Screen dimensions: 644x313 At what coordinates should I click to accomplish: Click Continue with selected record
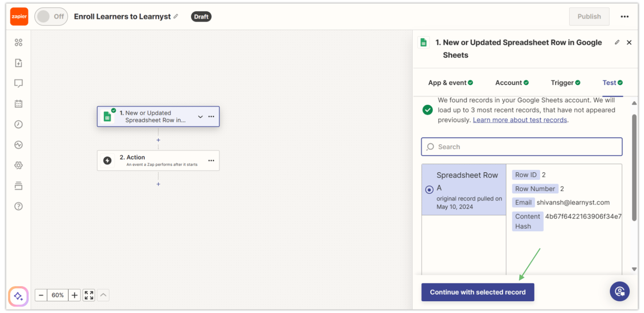(477, 291)
